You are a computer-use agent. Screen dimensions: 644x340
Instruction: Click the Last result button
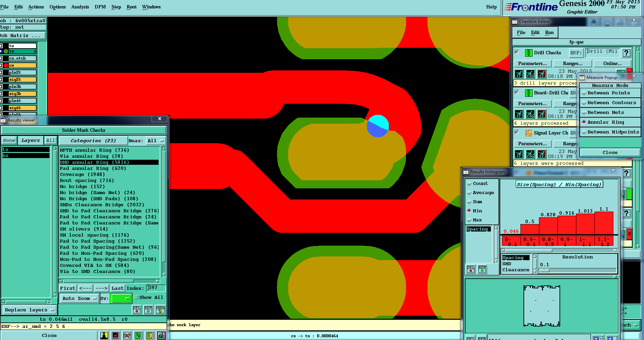tap(117, 288)
